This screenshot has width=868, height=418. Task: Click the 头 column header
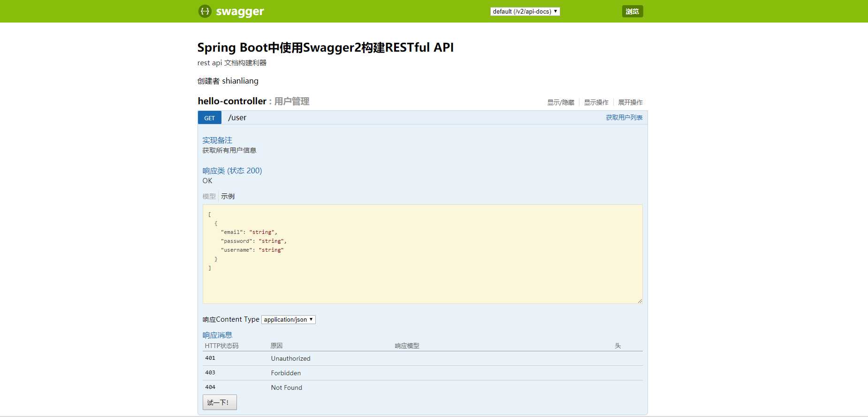(618, 346)
